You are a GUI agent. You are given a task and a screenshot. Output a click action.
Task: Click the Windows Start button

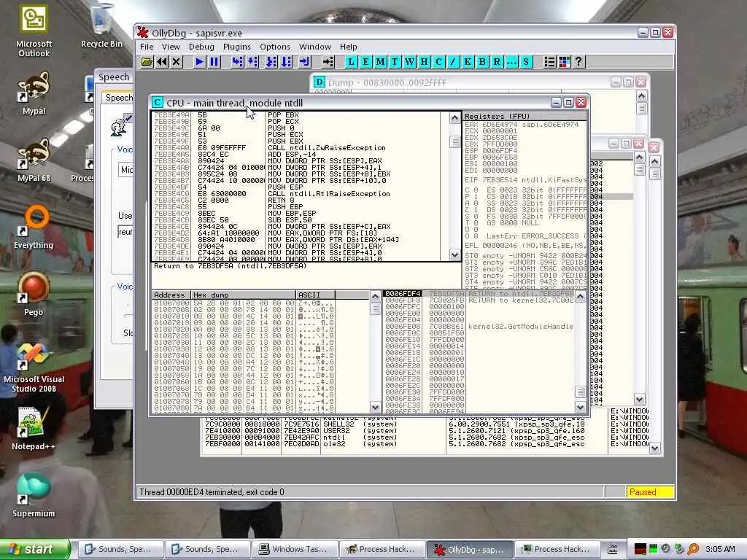coord(34,549)
